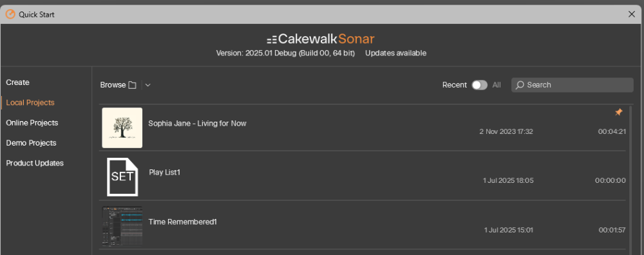
Task: Unpin the Sophia Jane project pin icon
Action: [x=618, y=112]
